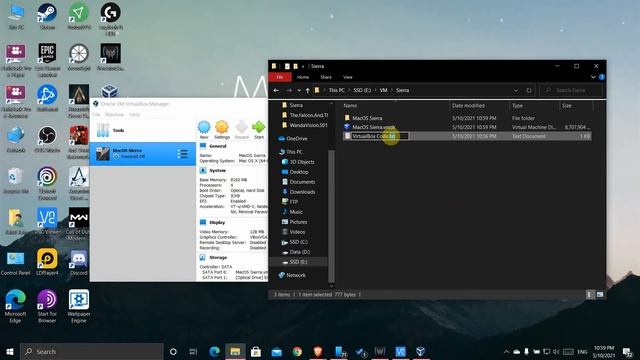
Task: Launch the Start Tor Browser shortcut
Action: (x=47, y=306)
